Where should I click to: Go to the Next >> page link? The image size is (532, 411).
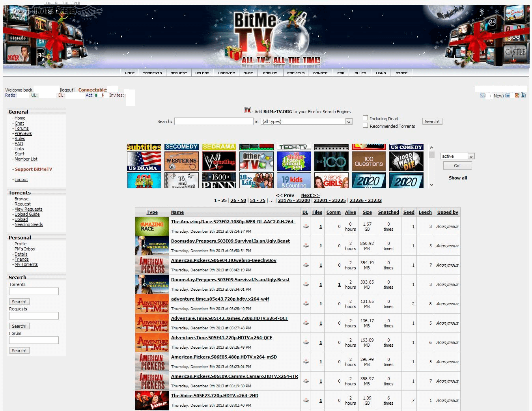tap(310, 195)
